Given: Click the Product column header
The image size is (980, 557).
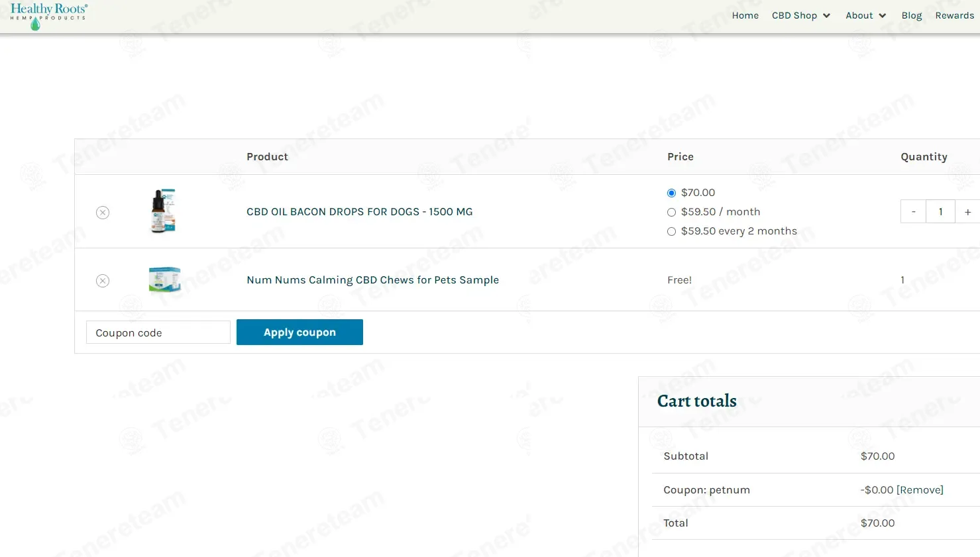Looking at the screenshot, I should click(267, 157).
